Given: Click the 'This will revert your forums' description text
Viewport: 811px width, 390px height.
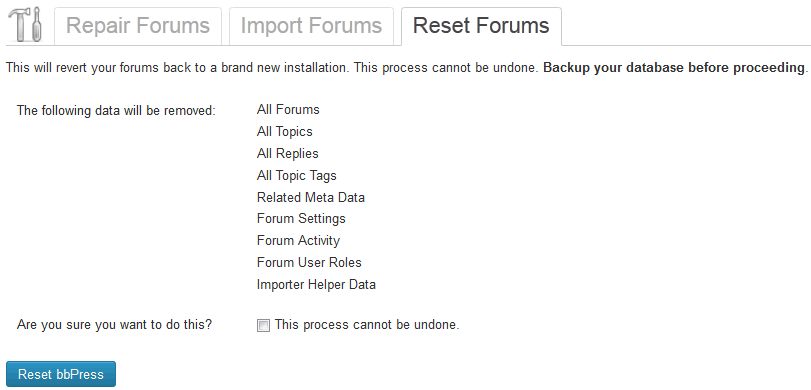Looking at the screenshot, I should [x=272, y=68].
